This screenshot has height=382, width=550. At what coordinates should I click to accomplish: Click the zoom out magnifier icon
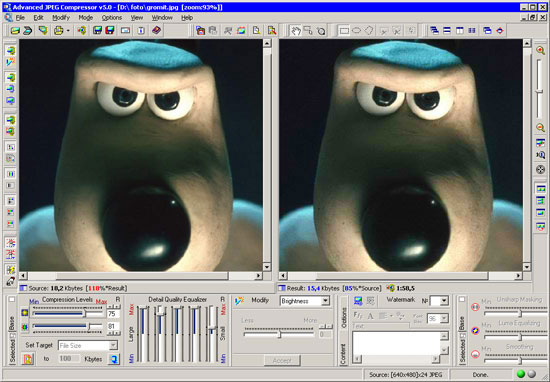click(540, 128)
